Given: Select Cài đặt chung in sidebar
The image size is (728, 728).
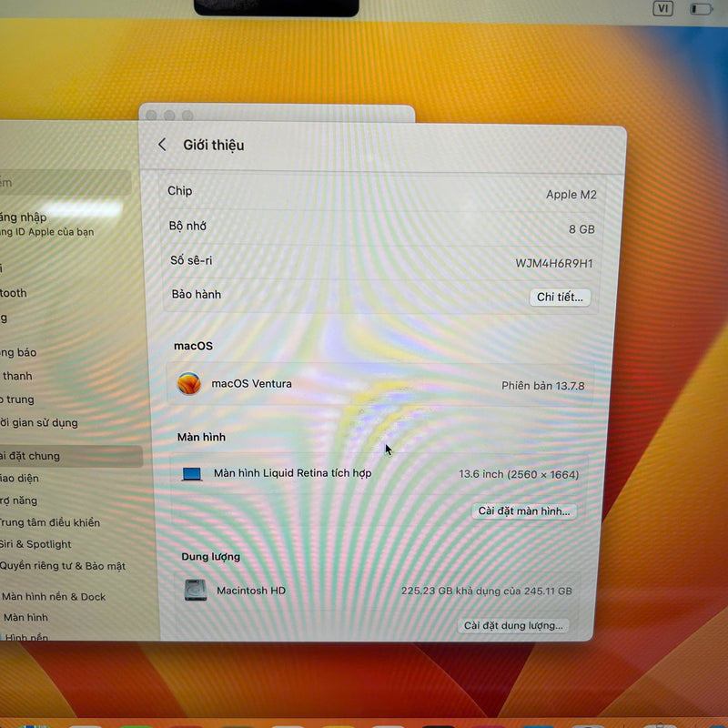Looking at the screenshot, I should 36,456.
